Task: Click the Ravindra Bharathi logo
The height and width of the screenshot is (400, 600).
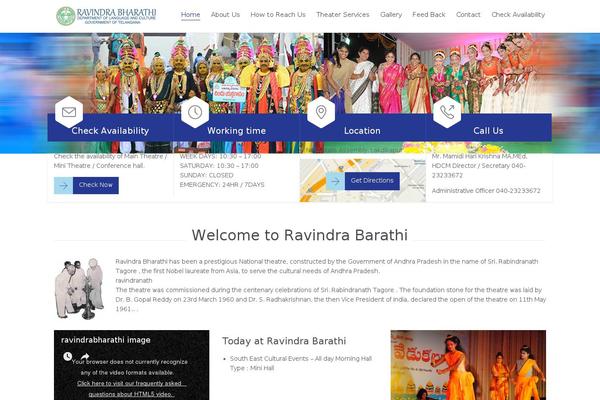Action: [x=106, y=16]
